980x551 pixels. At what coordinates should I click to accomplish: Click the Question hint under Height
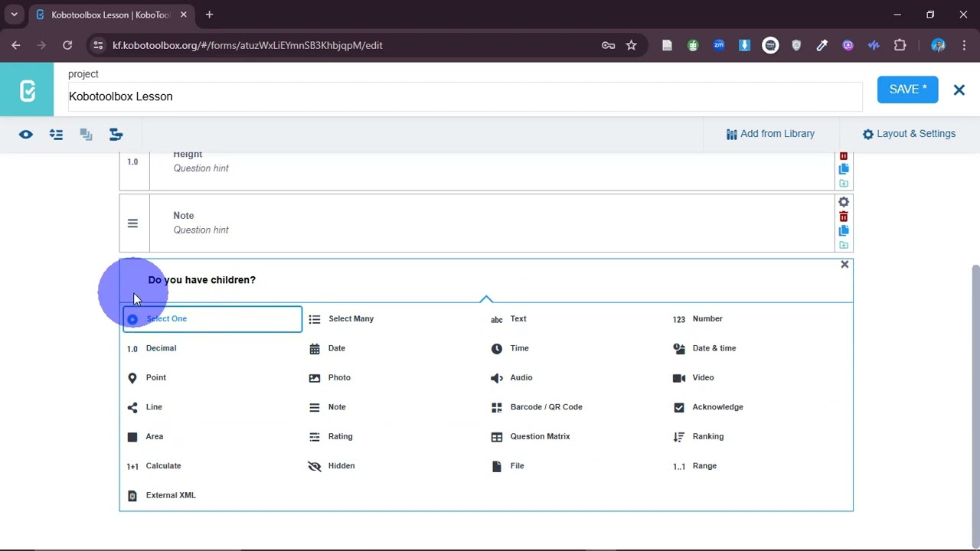(201, 168)
